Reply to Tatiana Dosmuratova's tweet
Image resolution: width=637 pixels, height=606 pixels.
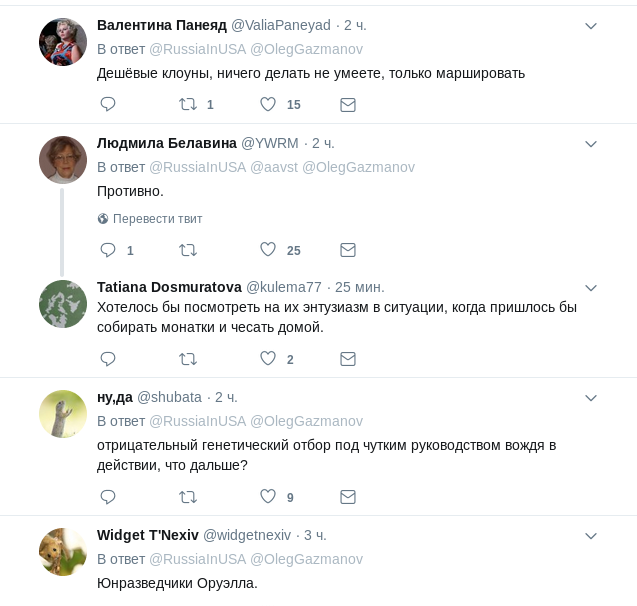pos(108,358)
